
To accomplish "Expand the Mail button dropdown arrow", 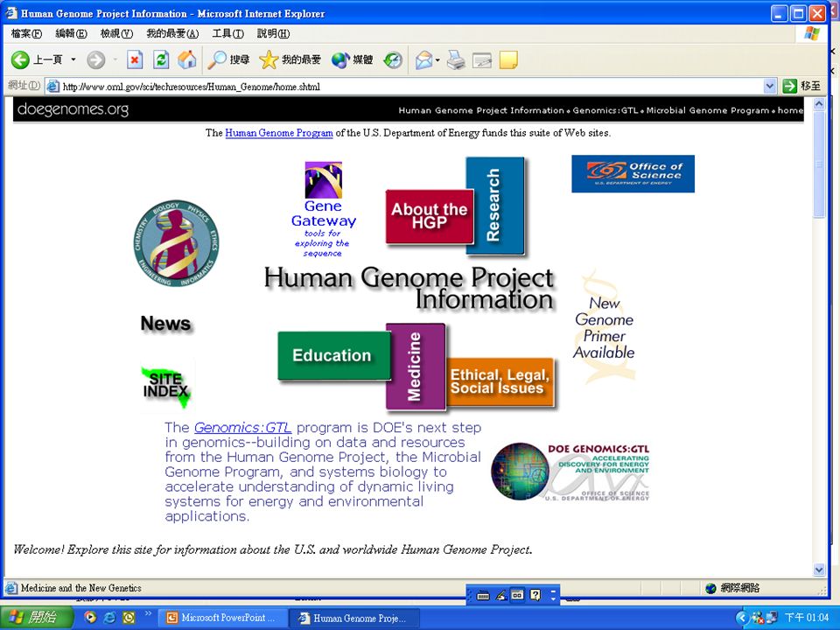I will [437, 60].
